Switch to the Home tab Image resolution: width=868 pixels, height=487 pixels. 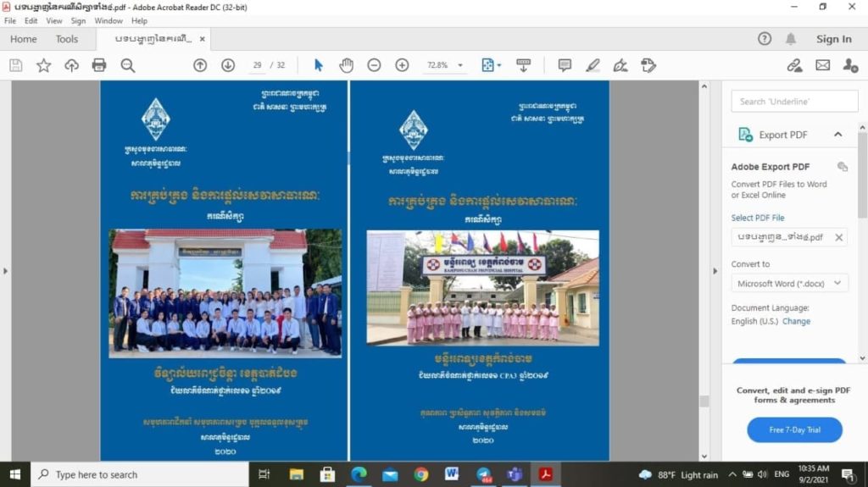tap(23, 39)
